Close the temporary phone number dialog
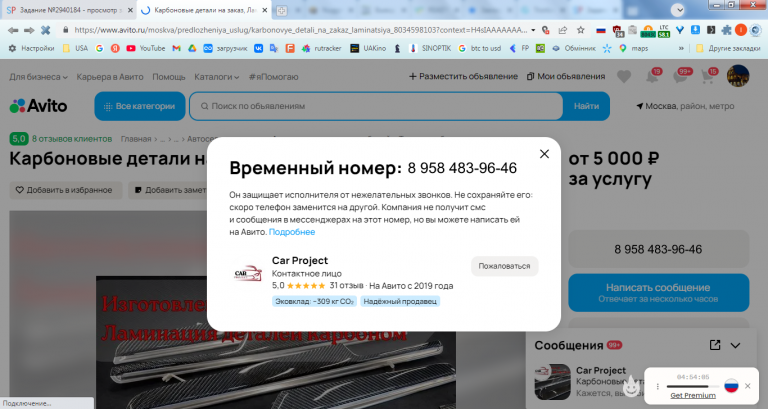768x409 pixels. coord(544,154)
